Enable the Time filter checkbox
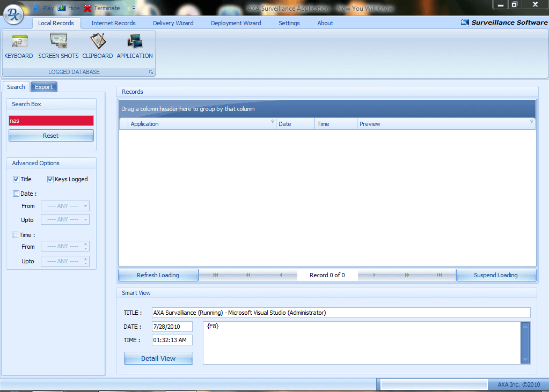Screen dimensions: 549x392 pyautogui.click(x=16, y=235)
